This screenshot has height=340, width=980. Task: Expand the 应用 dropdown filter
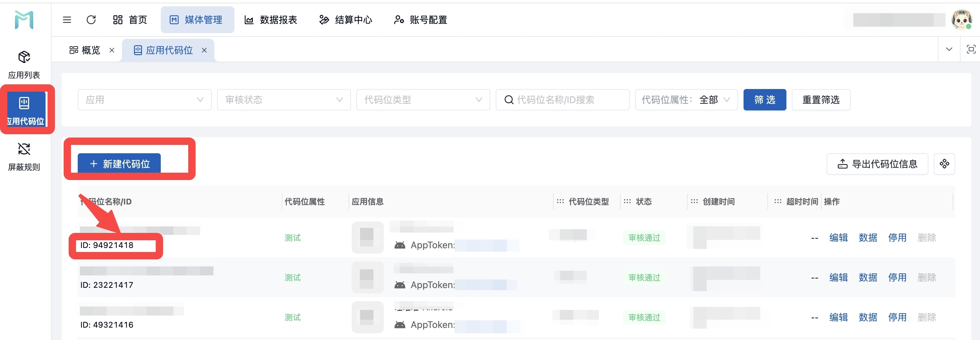[x=145, y=100]
